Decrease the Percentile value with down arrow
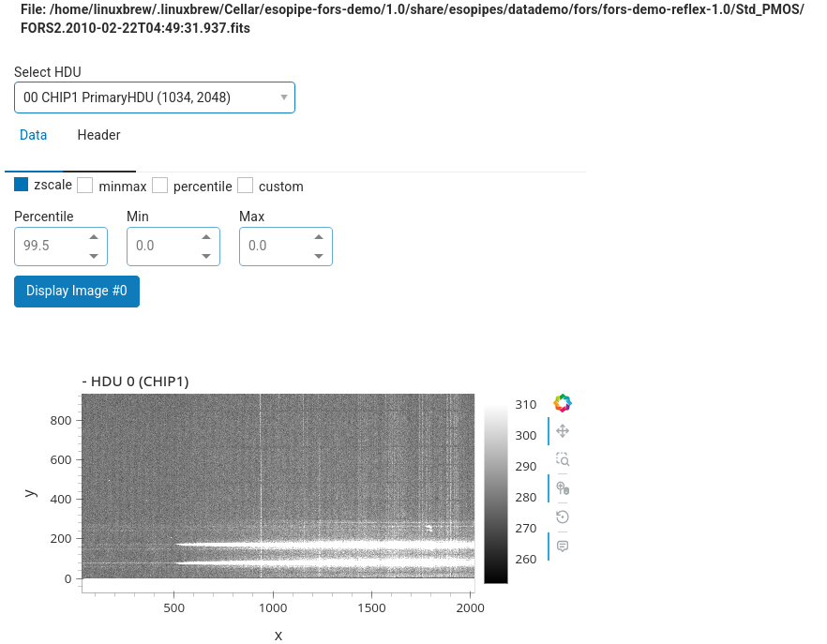 [x=94, y=256]
